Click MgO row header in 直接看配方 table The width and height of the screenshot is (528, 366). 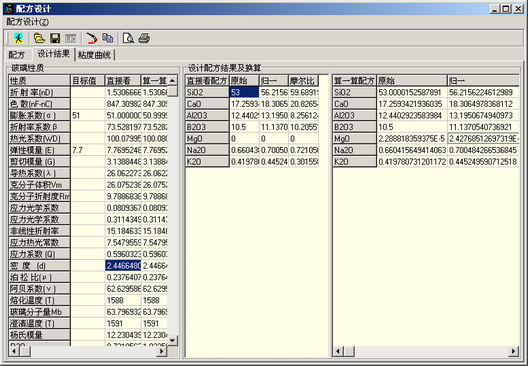pyautogui.click(x=207, y=138)
